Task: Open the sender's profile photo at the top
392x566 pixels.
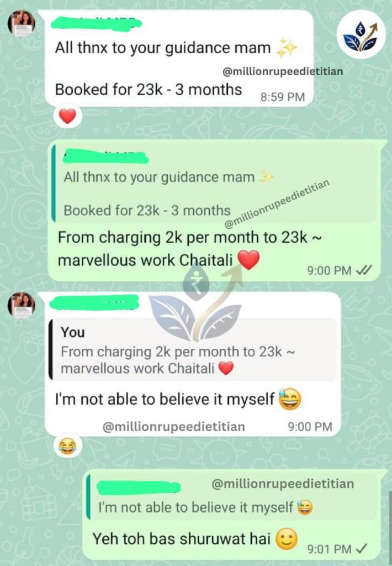Action: [x=22, y=23]
